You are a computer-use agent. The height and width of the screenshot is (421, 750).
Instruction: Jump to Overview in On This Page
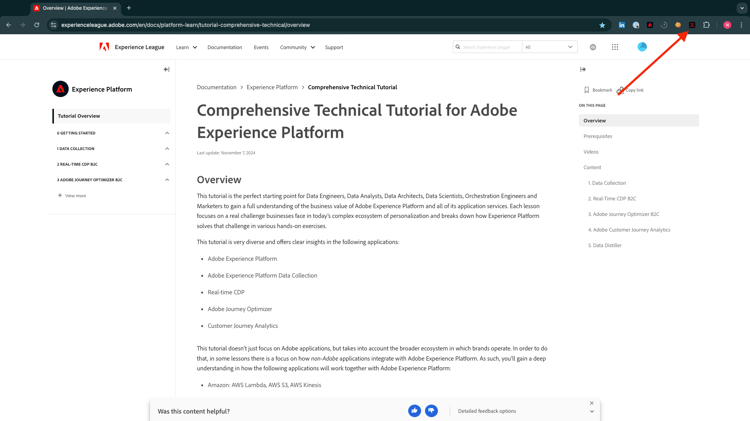639,121
